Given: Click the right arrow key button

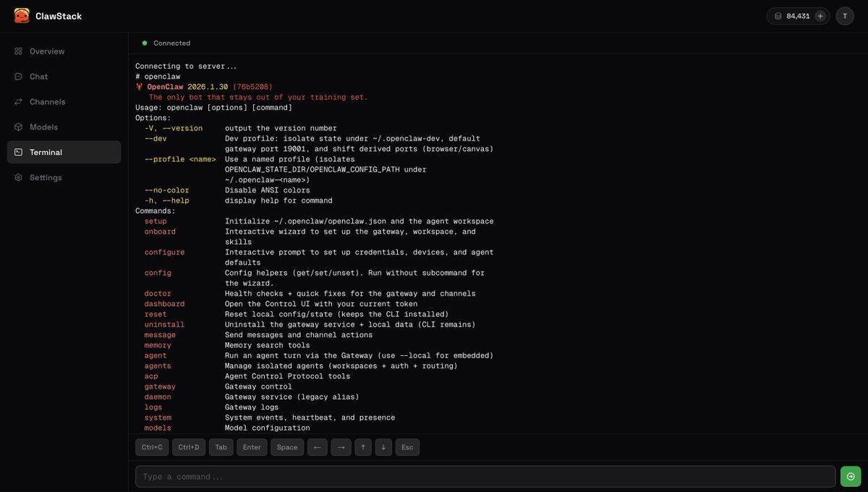Looking at the screenshot, I should (x=341, y=447).
